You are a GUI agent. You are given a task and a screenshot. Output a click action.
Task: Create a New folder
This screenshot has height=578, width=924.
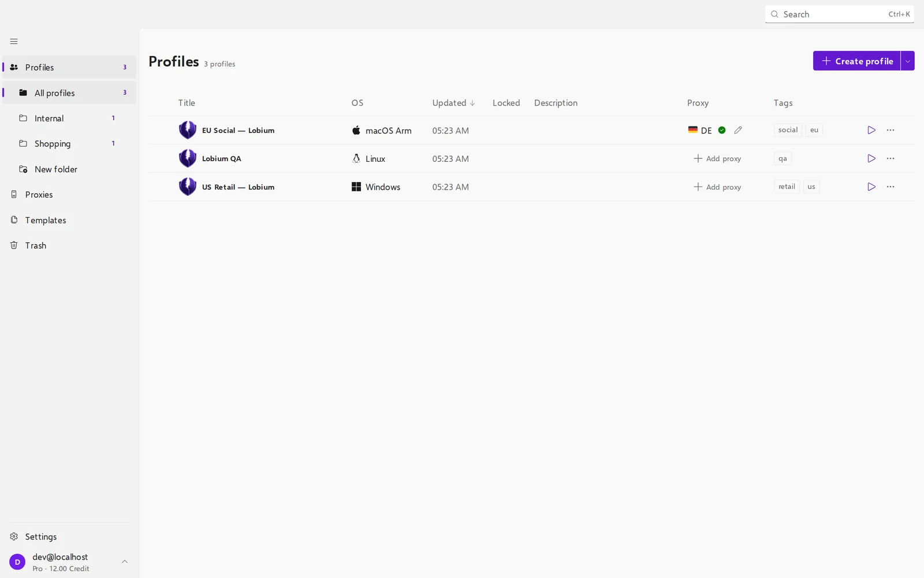click(69, 169)
